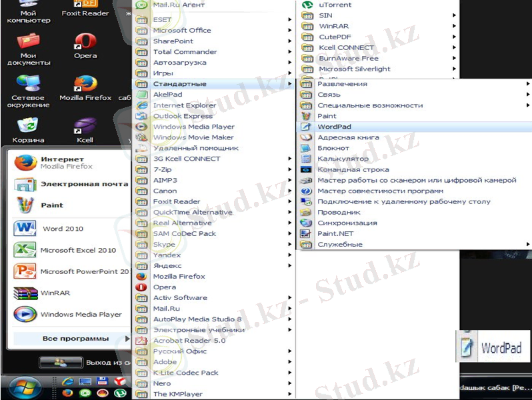Open the Mozilla Firefox desktop icon
This screenshot has height=400, width=532.
click(85, 85)
